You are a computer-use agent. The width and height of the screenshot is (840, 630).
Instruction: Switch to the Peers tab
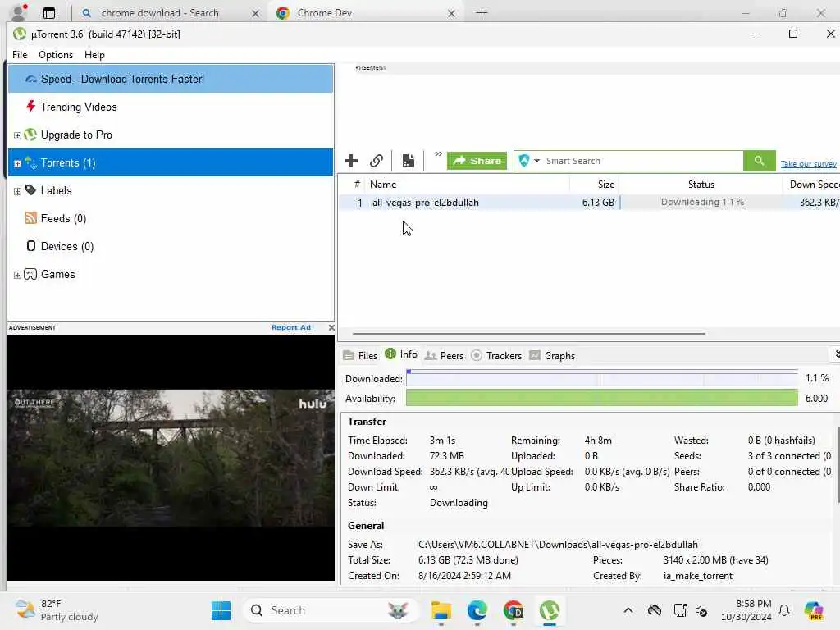[444, 356]
